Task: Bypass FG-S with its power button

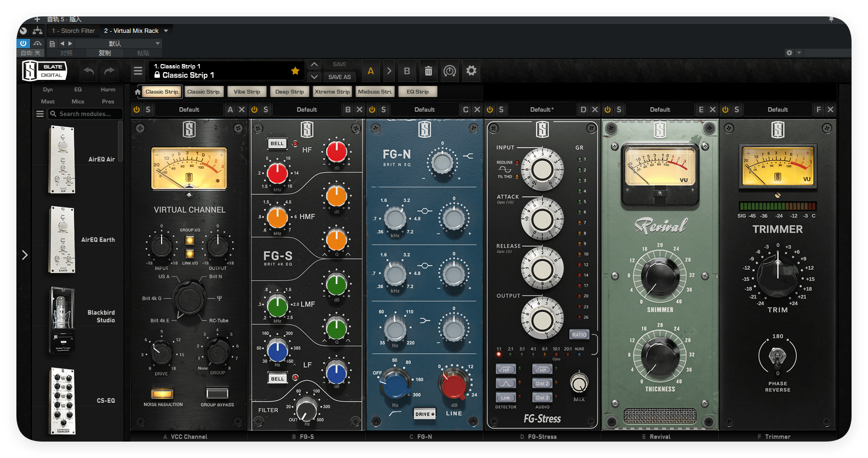Action: click(254, 109)
